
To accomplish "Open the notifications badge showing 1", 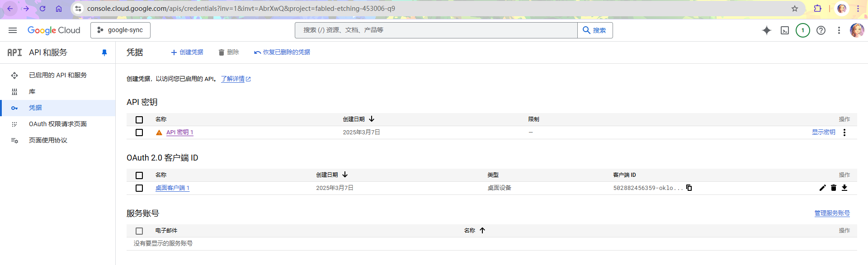I will (x=803, y=30).
